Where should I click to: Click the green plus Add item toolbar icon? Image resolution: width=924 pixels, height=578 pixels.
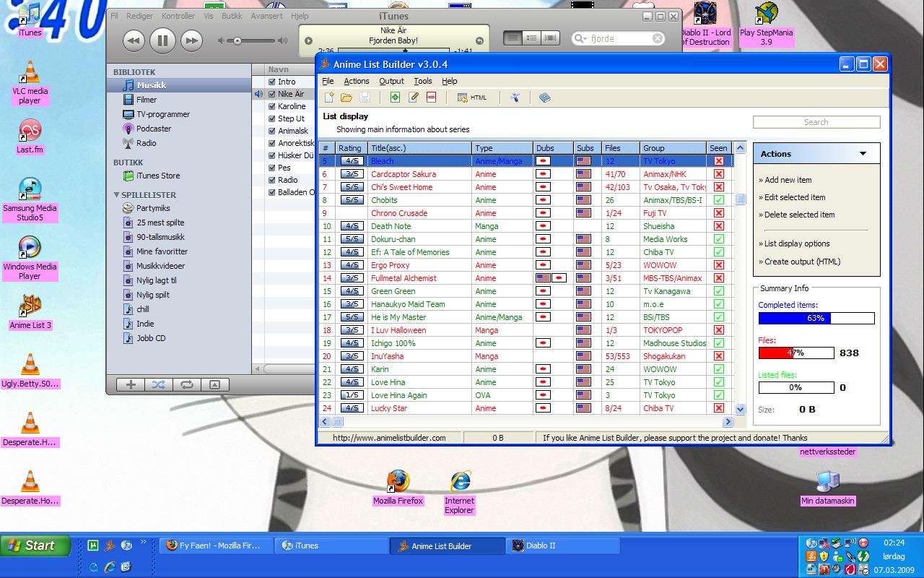pyautogui.click(x=395, y=98)
